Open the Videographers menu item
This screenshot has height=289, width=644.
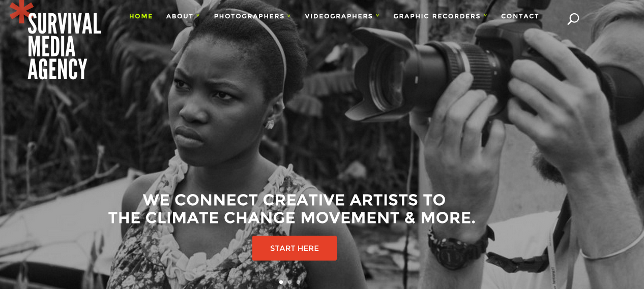point(339,16)
